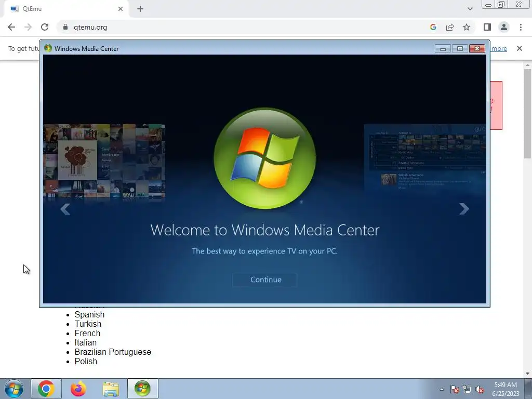Select Media Center taskbar button

142,389
